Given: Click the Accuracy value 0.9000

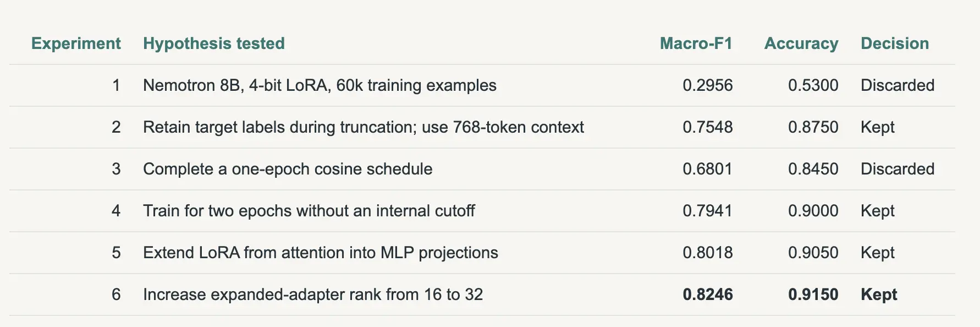Looking at the screenshot, I should click(x=813, y=211).
